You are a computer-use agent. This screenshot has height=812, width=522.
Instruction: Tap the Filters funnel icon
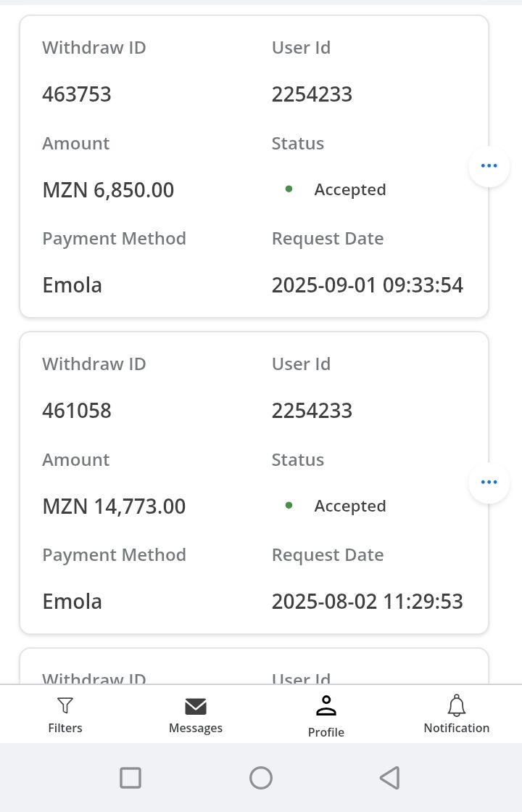(x=65, y=705)
